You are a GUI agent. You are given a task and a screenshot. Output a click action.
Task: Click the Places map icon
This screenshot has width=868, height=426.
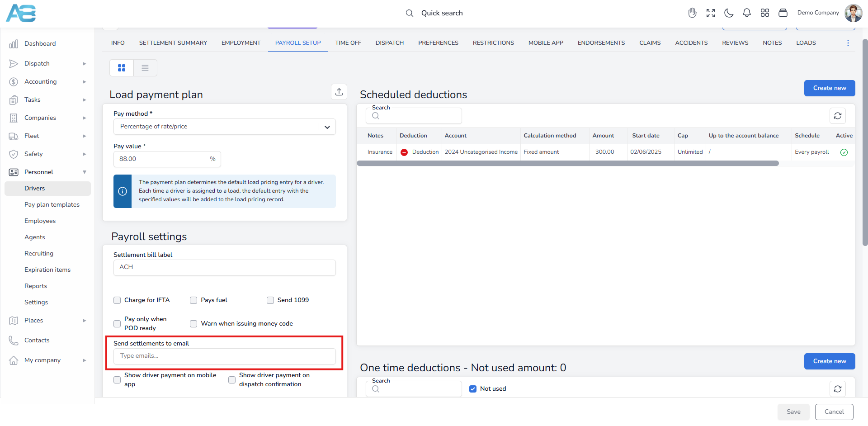tap(14, 321)
